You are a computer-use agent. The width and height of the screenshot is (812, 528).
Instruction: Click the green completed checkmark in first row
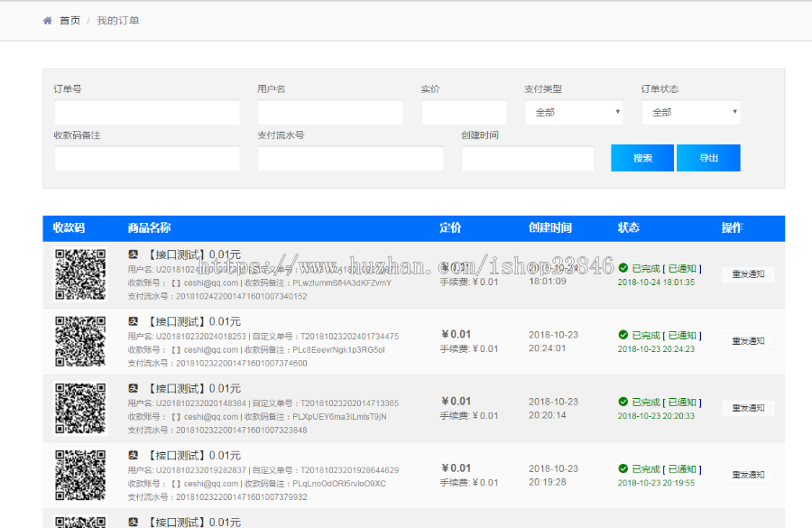[x=623, y=268]
